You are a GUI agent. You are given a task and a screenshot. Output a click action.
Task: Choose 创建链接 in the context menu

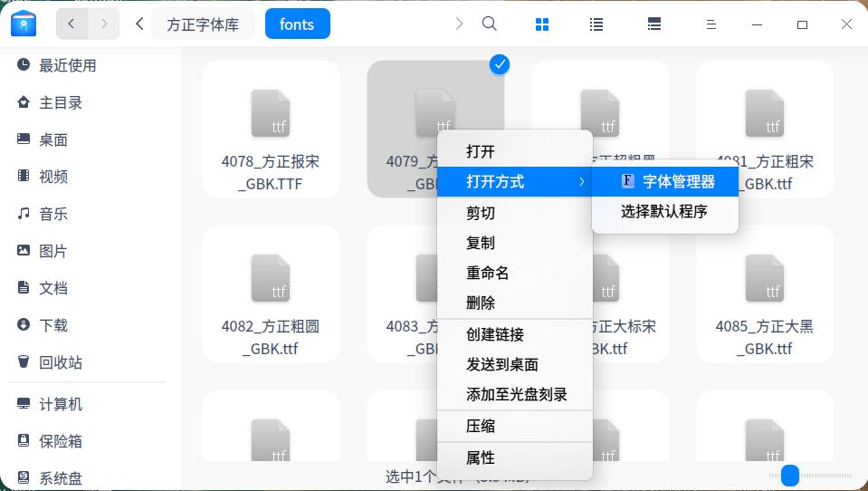click(515, 334)
